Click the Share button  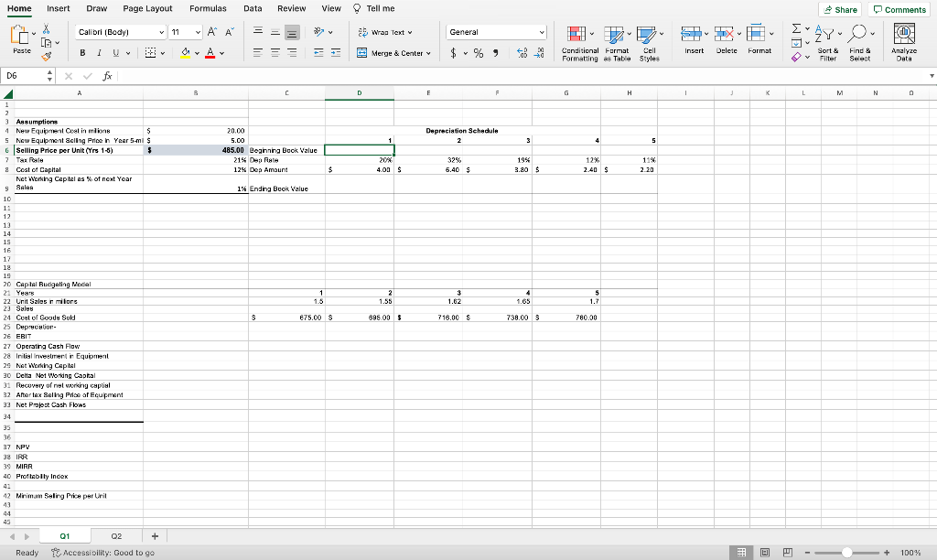841,9
